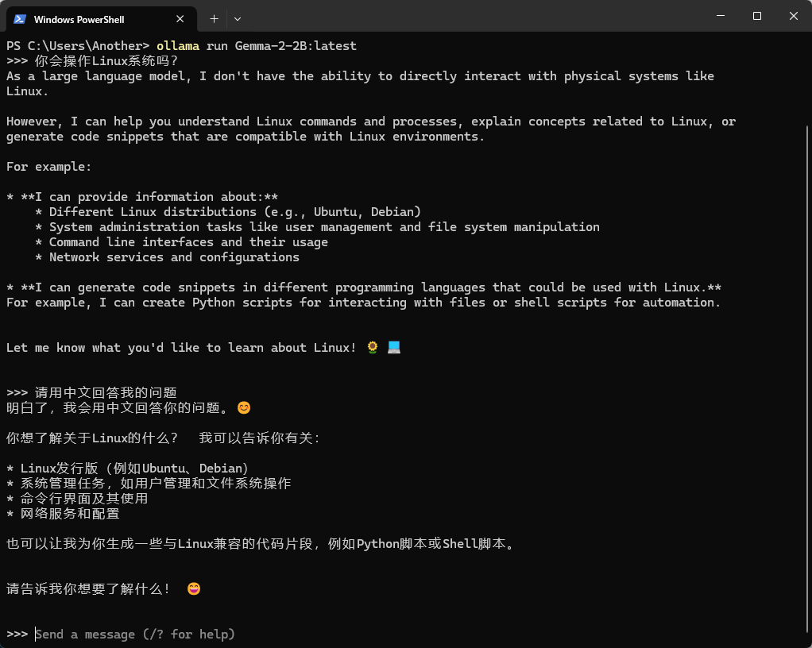The height and width of the screenshot is (648, 812).
Task: Click 'Different Linux distributions' bullet
Action: point(228,212)
